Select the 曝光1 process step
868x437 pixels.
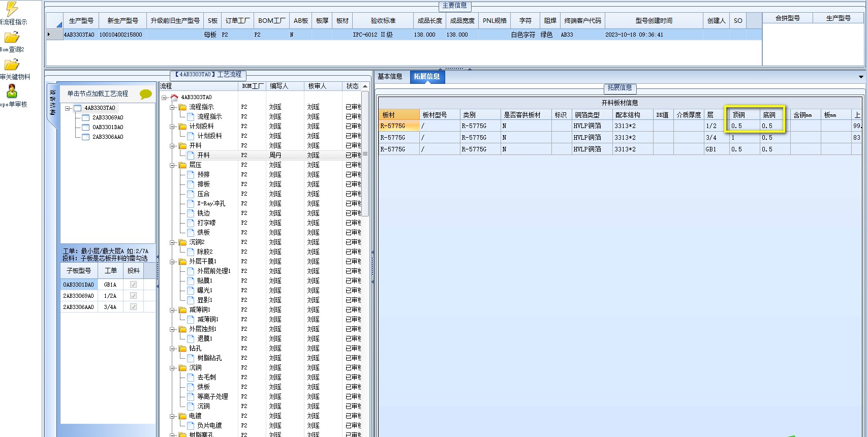[205, 290]
